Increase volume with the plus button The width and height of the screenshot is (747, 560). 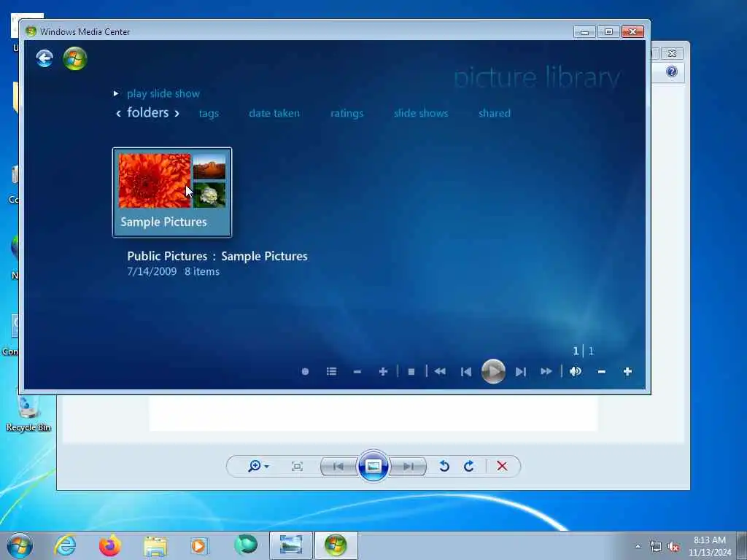tap(627, 371)
